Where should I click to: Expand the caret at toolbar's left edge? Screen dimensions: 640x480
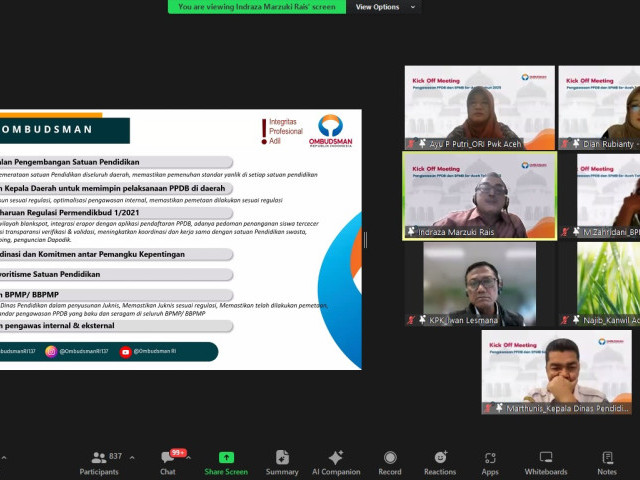[4, 456]
